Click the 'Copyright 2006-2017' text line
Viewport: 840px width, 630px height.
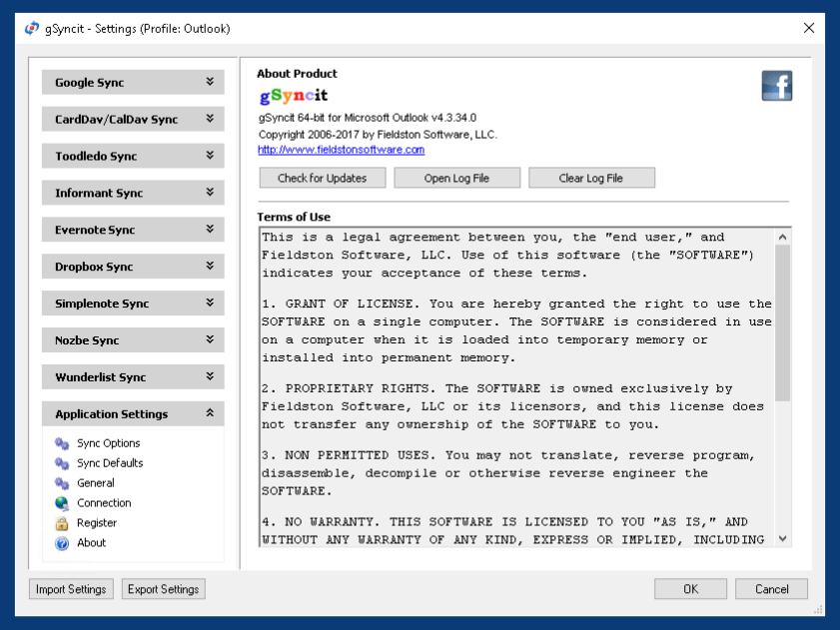click(378, 135)
